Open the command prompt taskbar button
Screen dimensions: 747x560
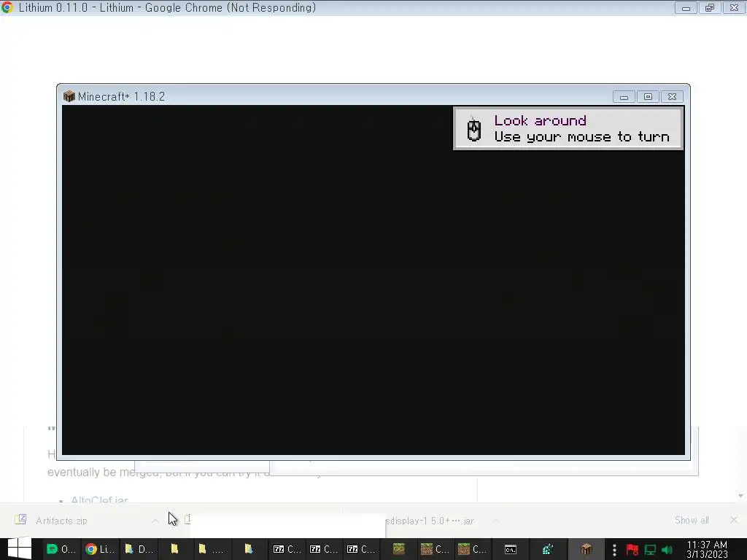(511, 550)
